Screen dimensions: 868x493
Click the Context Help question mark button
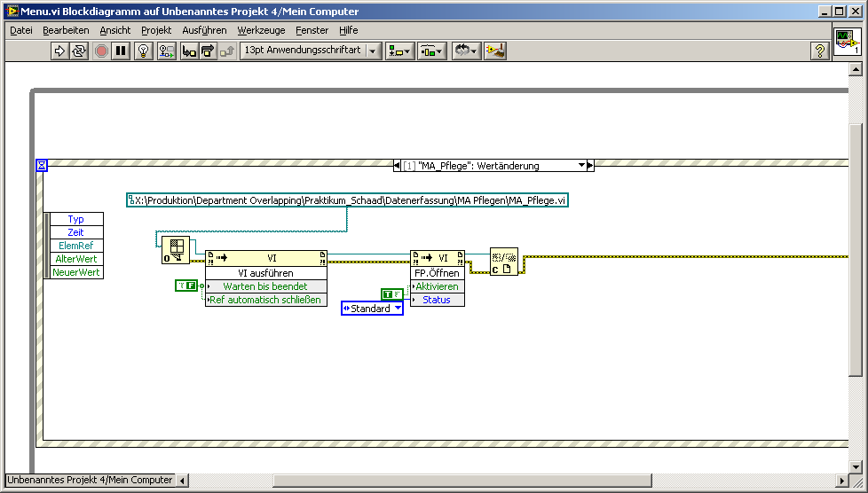point(819,51)
